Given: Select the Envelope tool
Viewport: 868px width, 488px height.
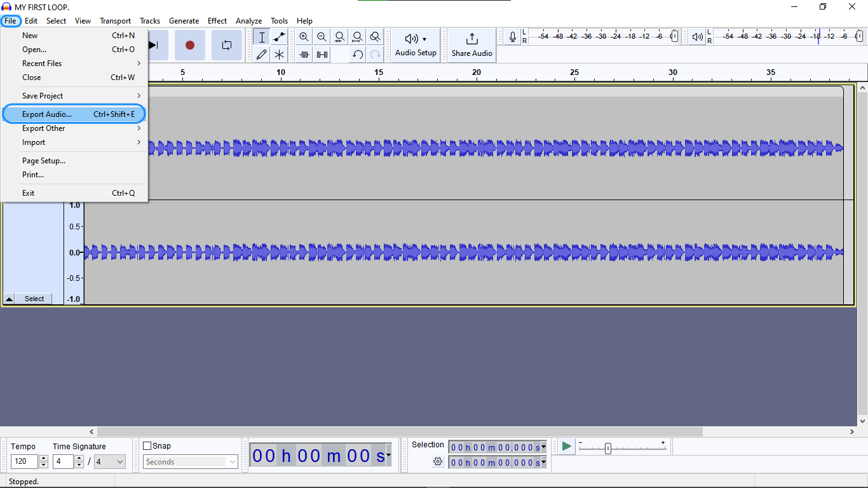Looking at the screenshot, I should coord(279,36).
